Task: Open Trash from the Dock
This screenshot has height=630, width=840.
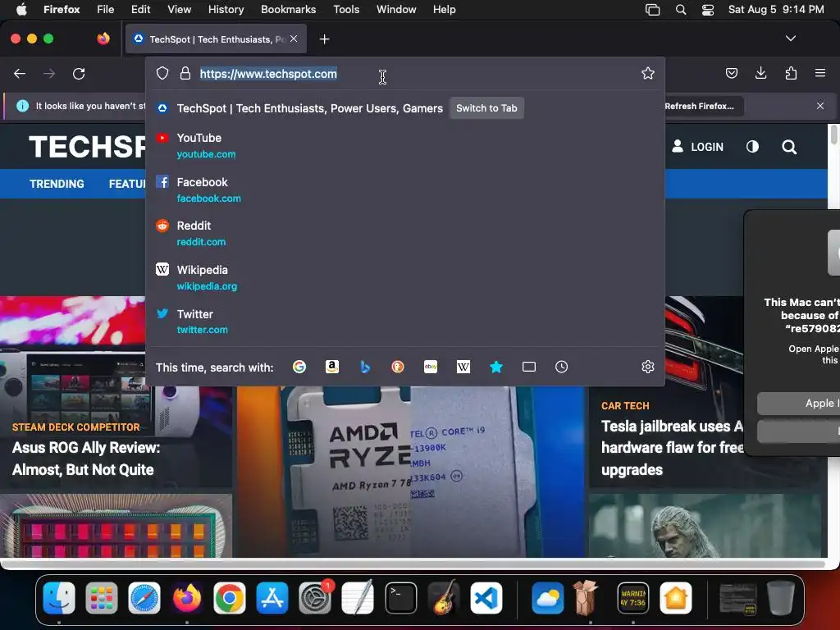Action: (x=781, y=598)
